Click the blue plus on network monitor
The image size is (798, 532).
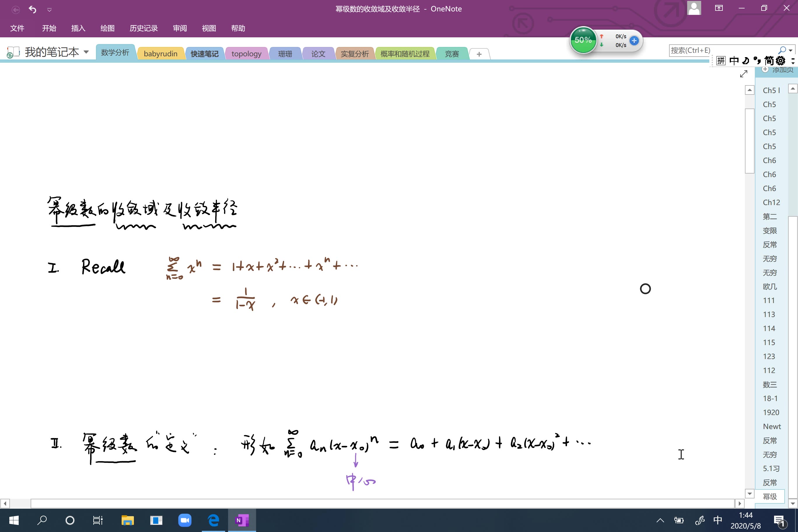coord(634,41)
